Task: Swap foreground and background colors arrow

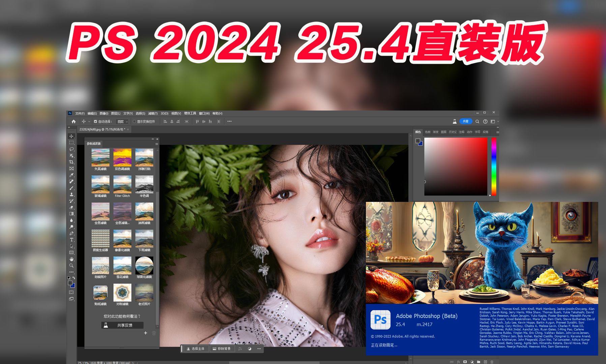Action: [74, 278]
